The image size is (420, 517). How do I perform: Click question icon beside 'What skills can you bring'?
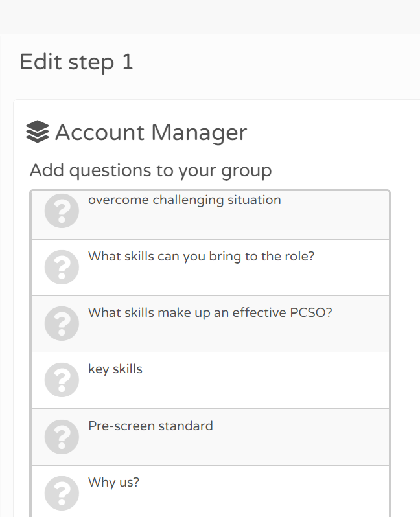pyautogui.click(x=62, y=267)
